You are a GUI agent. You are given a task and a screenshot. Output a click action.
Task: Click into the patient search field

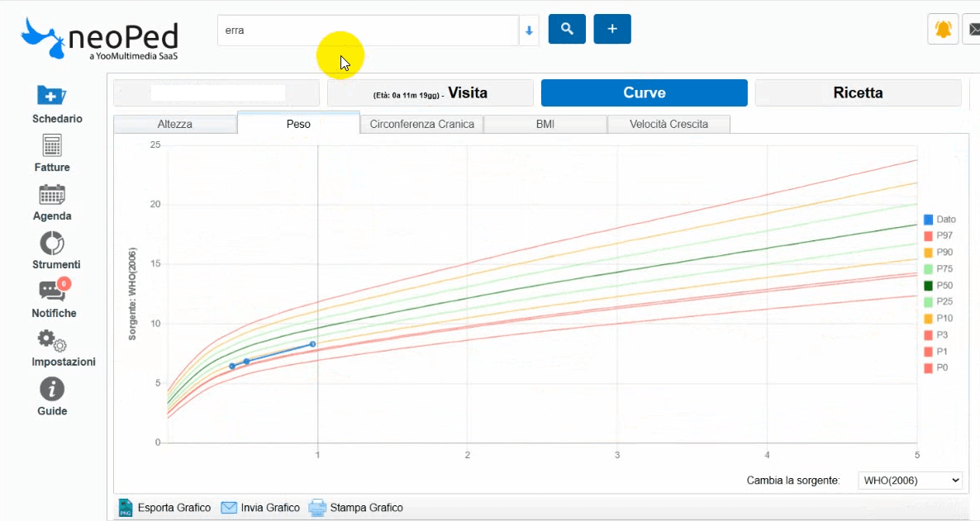pyautogui.click(x=367, y=31)
